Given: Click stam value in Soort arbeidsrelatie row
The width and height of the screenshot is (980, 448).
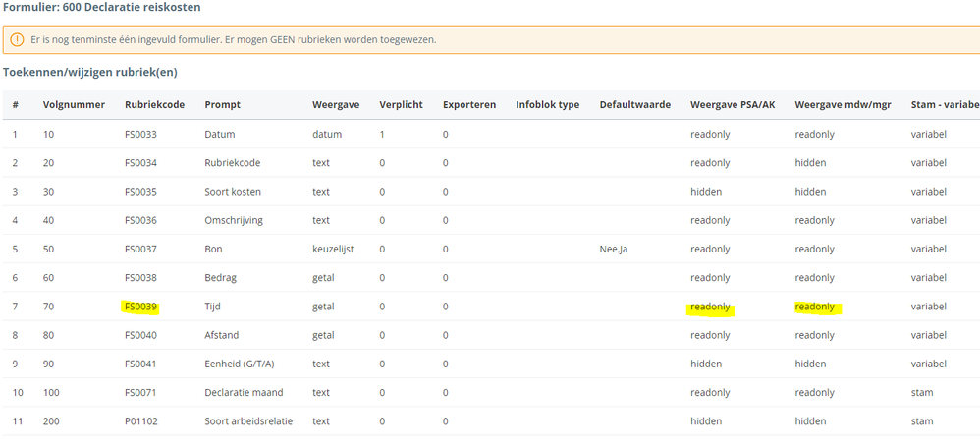Looking at the screenshot, I should [x=922, y=421].
